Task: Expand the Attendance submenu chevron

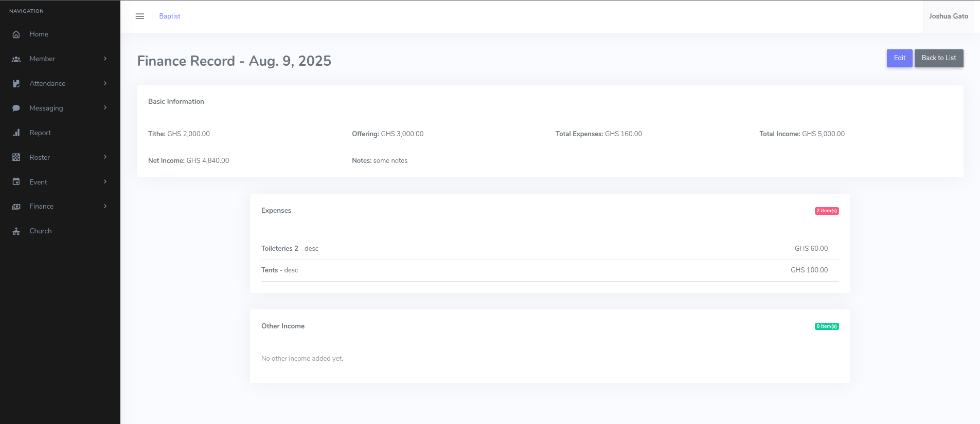Action: pyautogui.click(x=105, y=83)
